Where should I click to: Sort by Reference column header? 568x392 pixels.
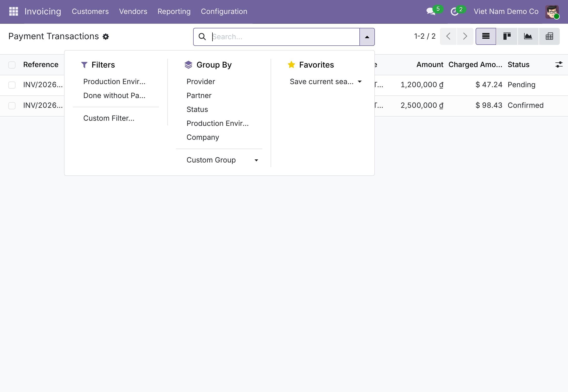pyautogui.click(x=41, y=65)
